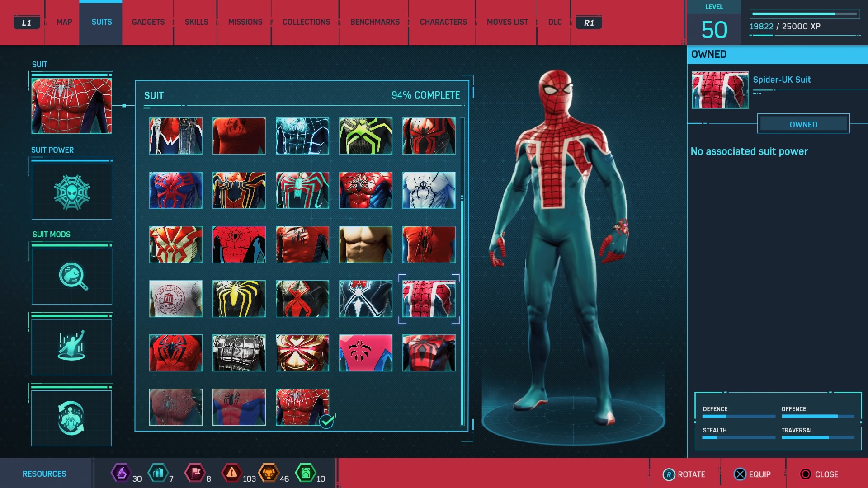Open the current suit slot thumbnail
Viewport: 868px width, 488px height.
[x=71, y=106]
